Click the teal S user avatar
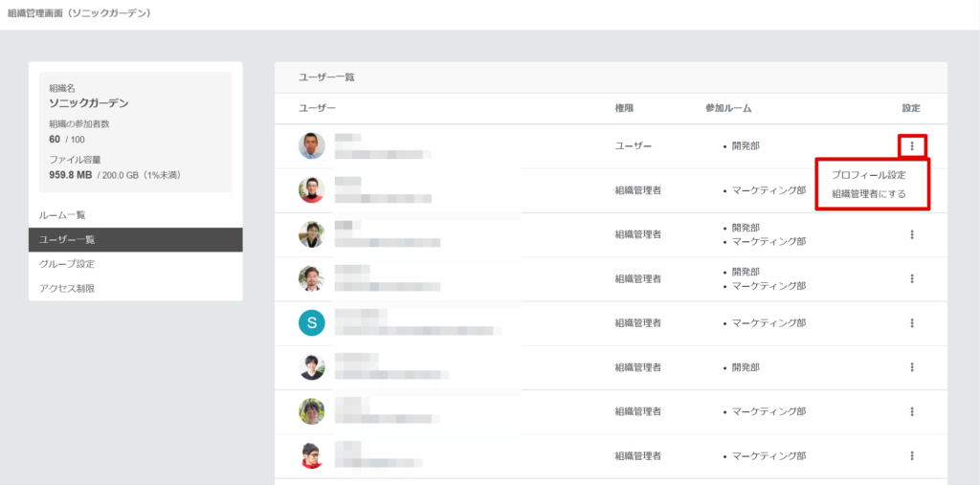The width and height of the screenshot is (980, 485). click(312, 323)
